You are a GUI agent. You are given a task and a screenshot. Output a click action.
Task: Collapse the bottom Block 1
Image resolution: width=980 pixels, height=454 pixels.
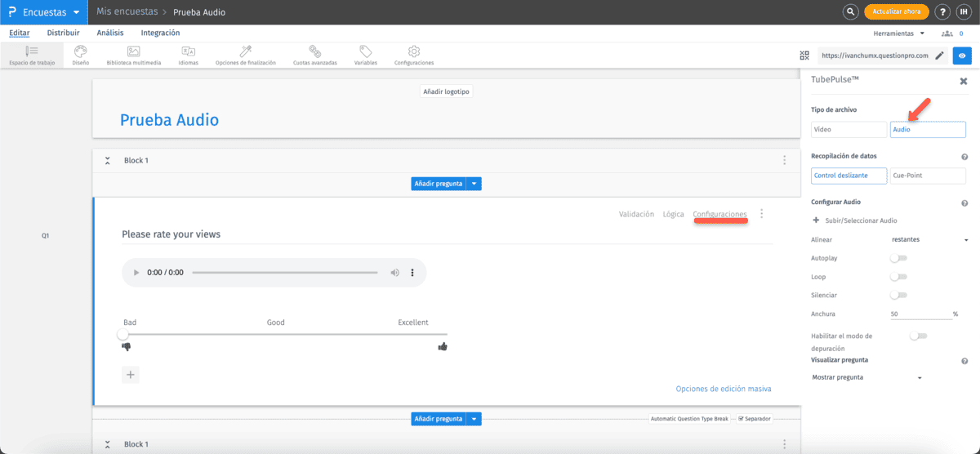[107, 445]
